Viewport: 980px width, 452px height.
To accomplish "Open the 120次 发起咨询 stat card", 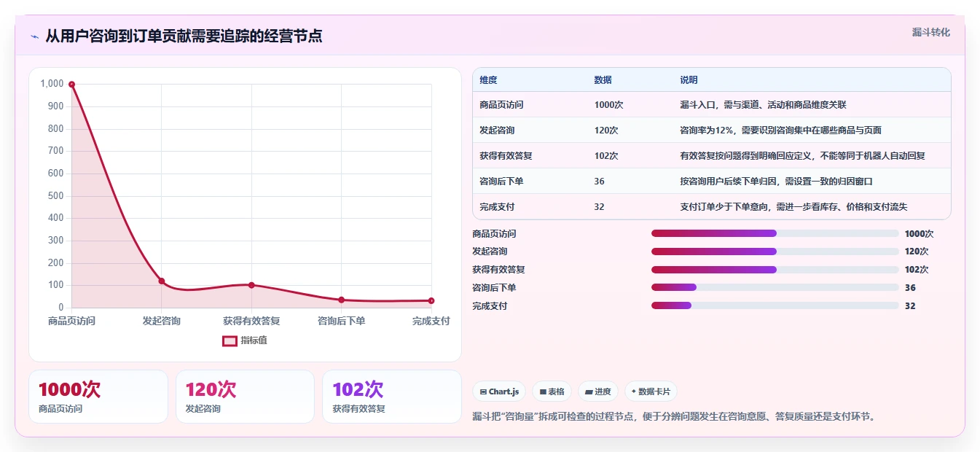I will tap(245, 397).
